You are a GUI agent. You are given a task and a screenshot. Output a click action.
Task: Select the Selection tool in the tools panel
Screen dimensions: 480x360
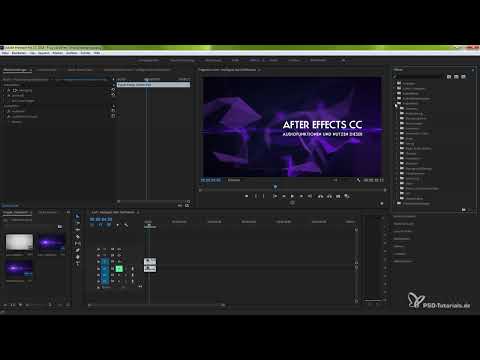[77, 217]
